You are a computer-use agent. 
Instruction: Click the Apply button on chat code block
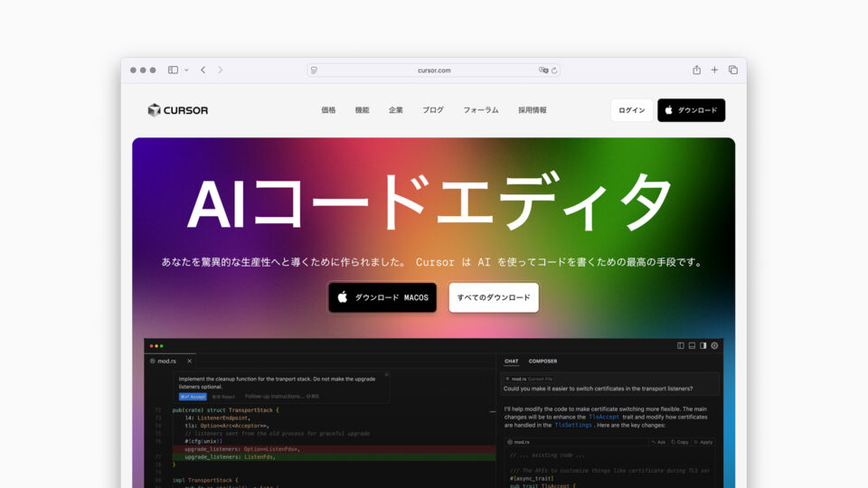click(x=703, y=442)
